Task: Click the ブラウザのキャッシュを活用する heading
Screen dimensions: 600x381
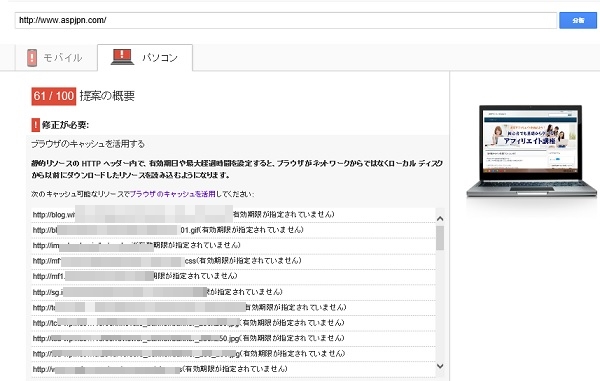Action: click(88, 144)
